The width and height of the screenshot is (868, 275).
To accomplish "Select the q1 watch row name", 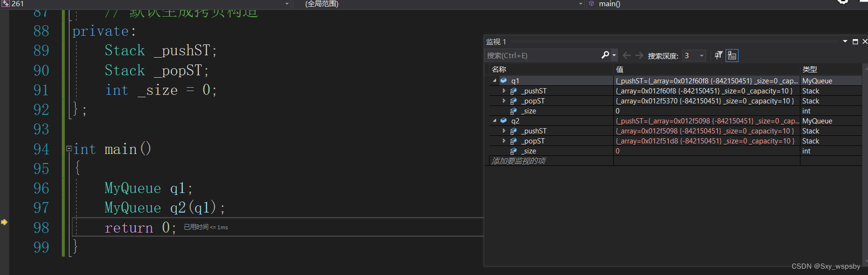I will point(515,81).
